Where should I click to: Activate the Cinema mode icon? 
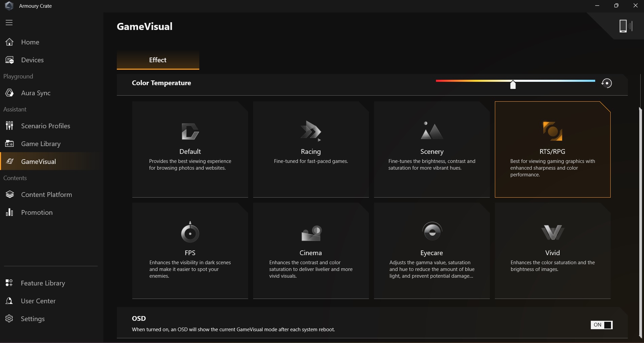click(311, 233)
